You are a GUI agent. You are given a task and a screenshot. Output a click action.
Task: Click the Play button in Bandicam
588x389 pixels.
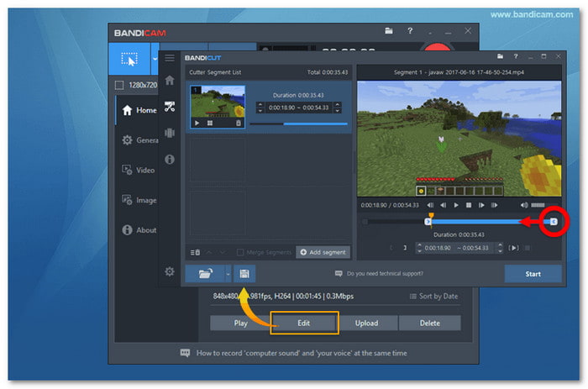point(240,323)
